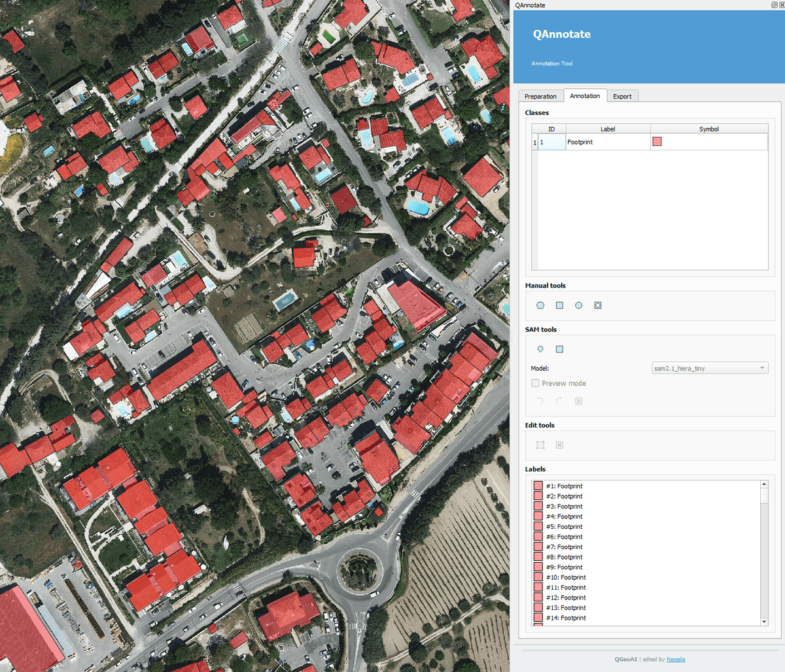Enable the Preview mode checkbox

(535, 383)
